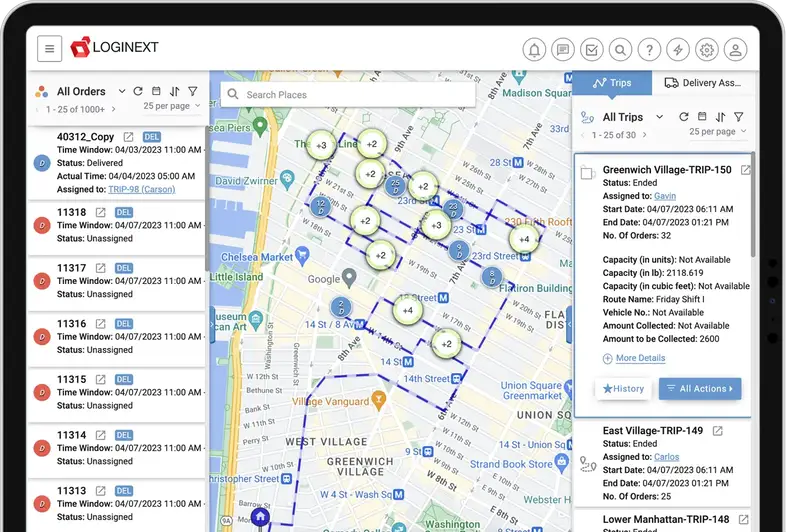Screen dimensions: 786x532
Task: Click the lightning bolt quick actions icon
Action: (x=678, y=50)
